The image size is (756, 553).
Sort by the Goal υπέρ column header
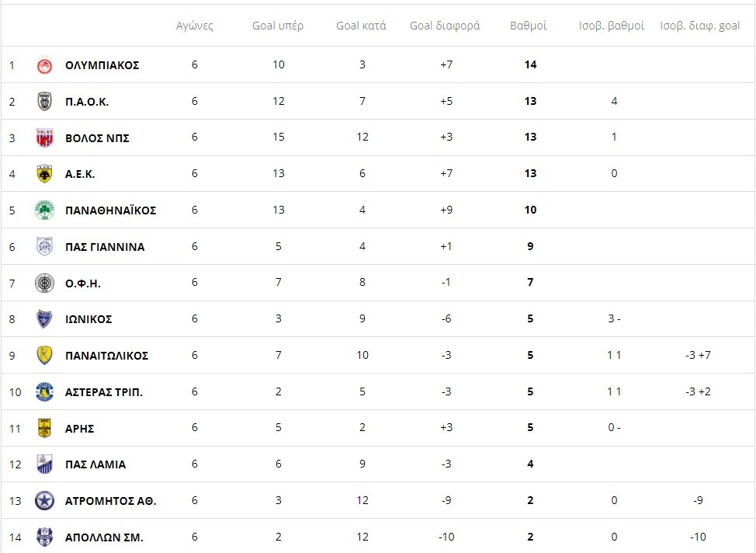(278, 26)
